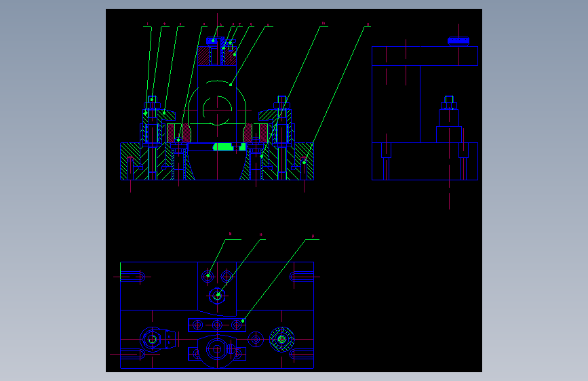Click the hex-headed clamp with tapered arm in top view
The height and width of the screenshot is (381, 588).
158,340
